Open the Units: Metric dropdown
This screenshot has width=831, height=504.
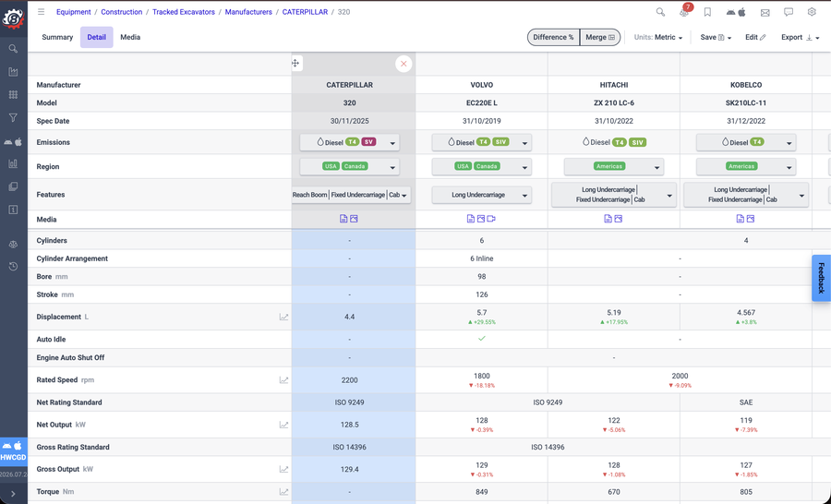point(658,37)
